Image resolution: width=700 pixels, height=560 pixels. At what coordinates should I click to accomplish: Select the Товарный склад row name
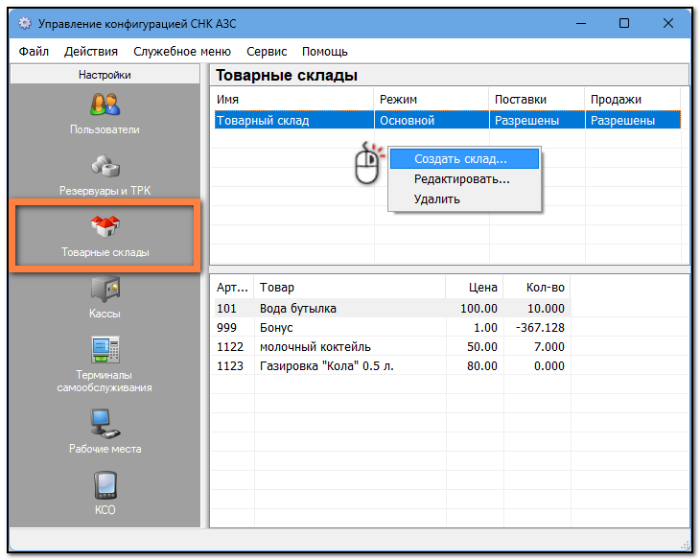pyautogui.click(x=263, y=121)
